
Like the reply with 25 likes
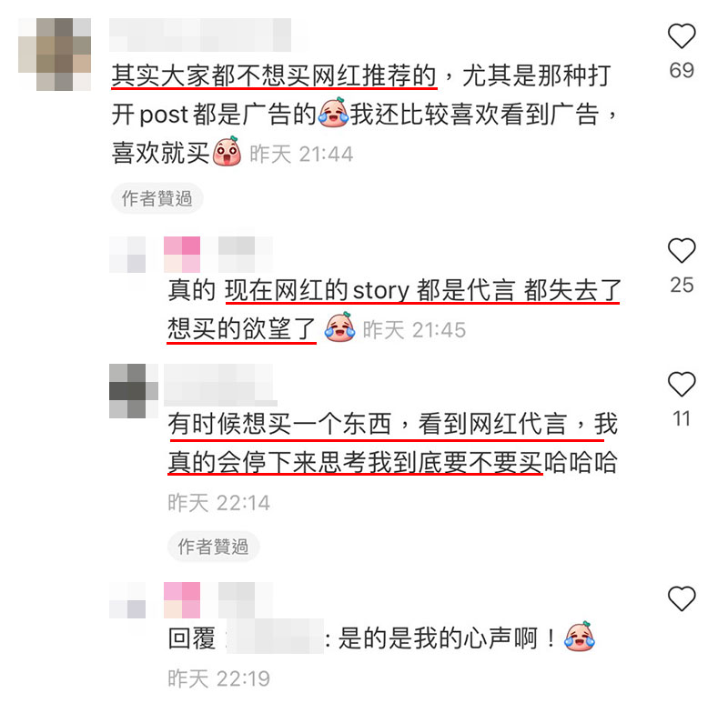click(681, 251)
